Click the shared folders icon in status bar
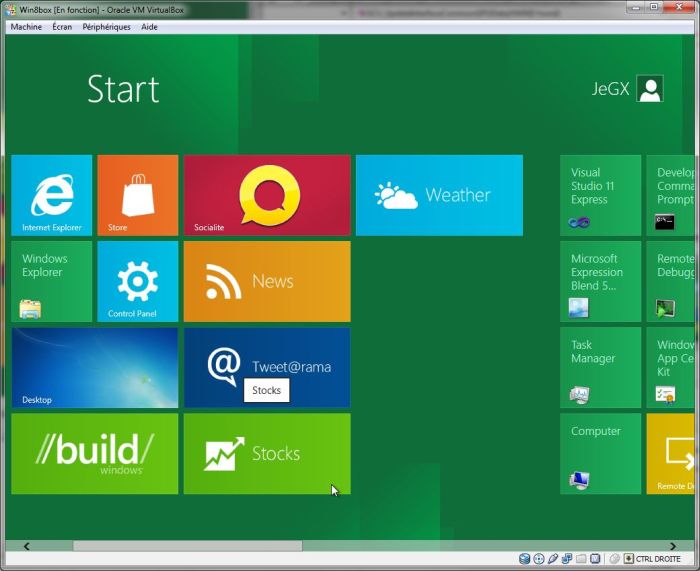This screenshot has height=571, width=700. tap(581, 558)
